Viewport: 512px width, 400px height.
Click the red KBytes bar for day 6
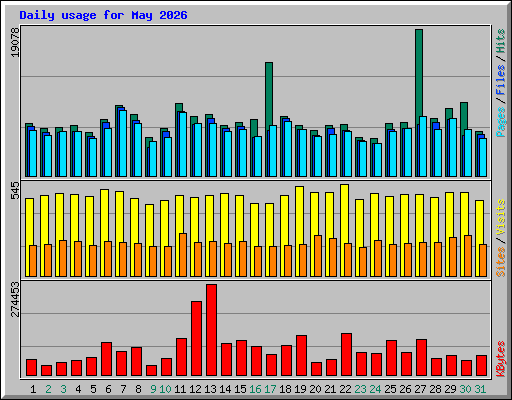point(106,359)
